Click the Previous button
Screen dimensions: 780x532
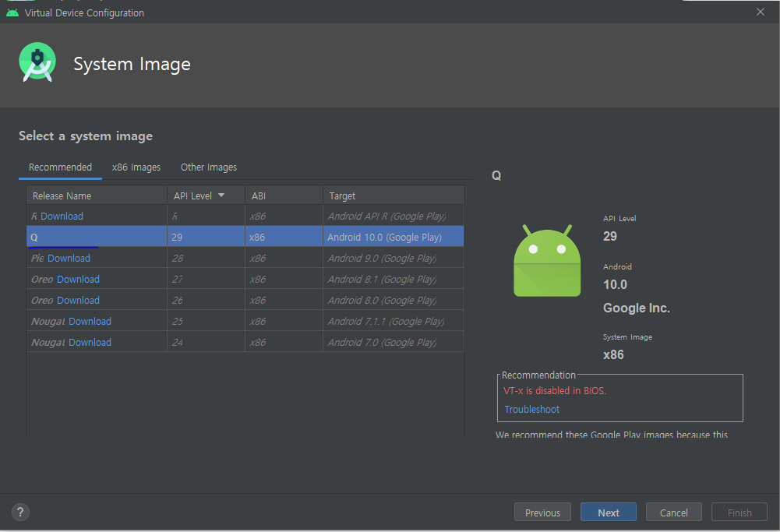tap(542, 512)
